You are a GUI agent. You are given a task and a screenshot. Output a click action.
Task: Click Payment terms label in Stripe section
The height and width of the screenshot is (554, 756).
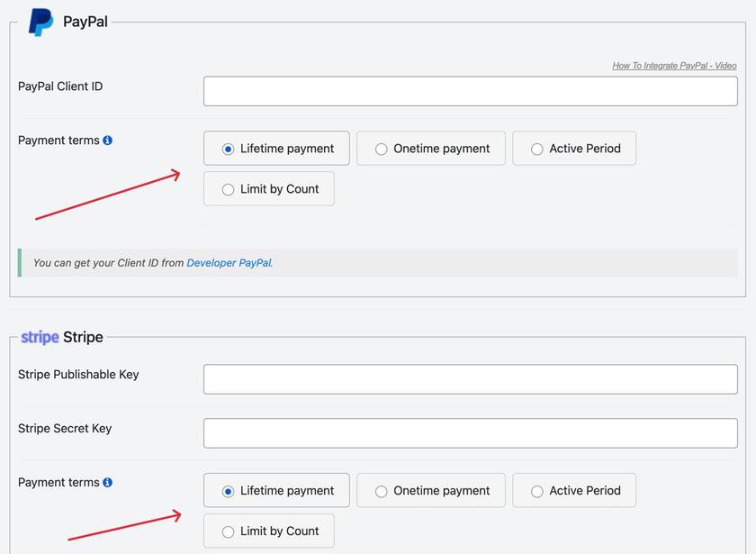pyautogui.click(x=58, y=483)
